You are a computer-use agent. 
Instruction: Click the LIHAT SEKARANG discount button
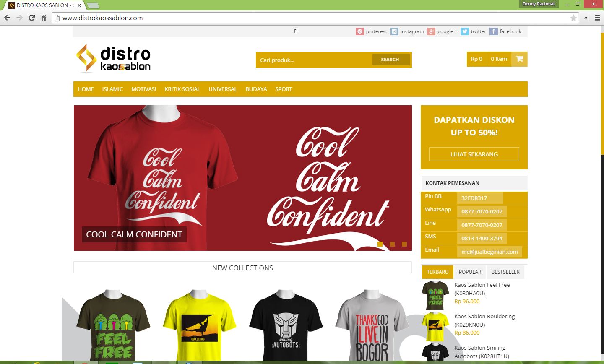pyautogui.click(x=474, y=154)
